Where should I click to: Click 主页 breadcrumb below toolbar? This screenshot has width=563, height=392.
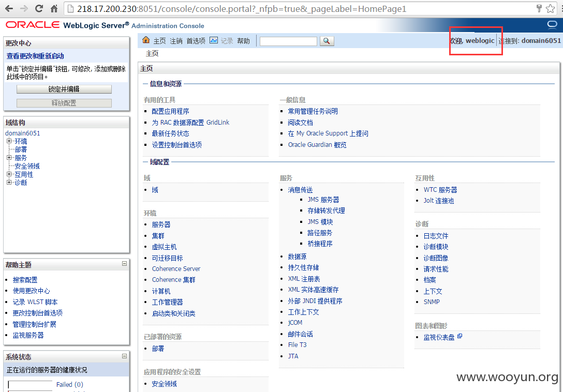[x=152, y=53]
